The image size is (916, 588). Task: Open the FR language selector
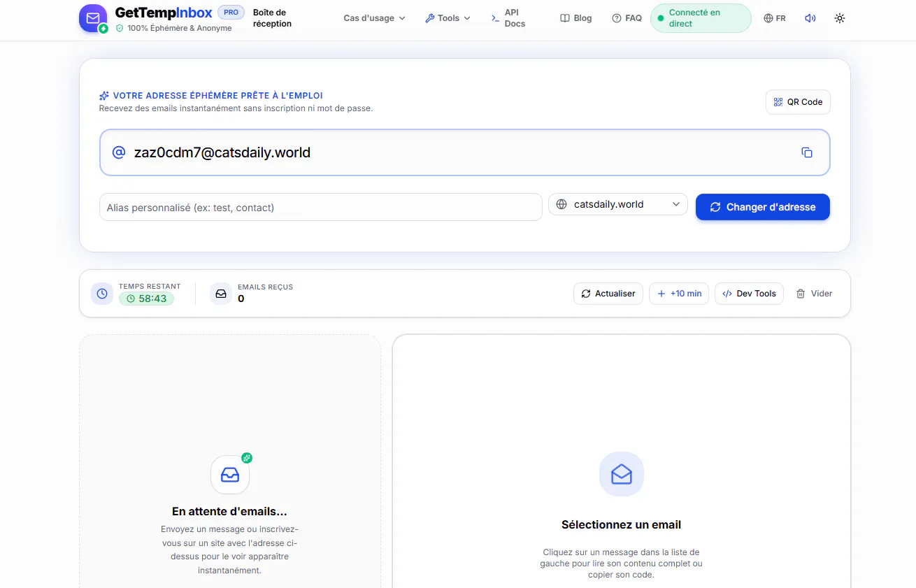point(774,18)
